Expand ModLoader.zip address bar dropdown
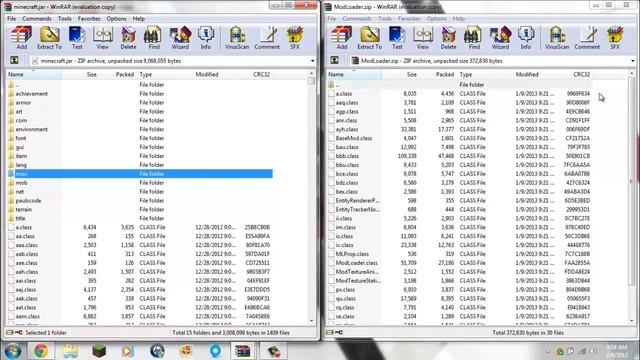This screenshot has height=360, width=640. [633, 61]
